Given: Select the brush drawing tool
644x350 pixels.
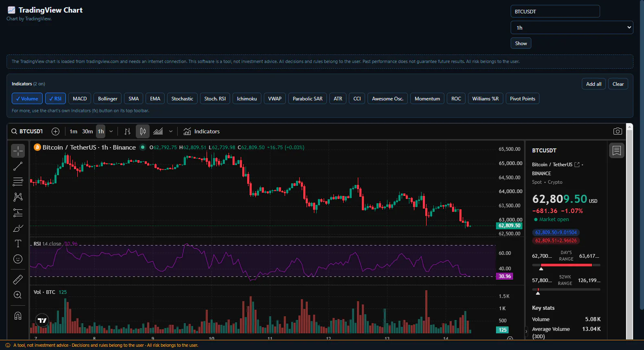Looking at the screenshot, I should 18,228.
